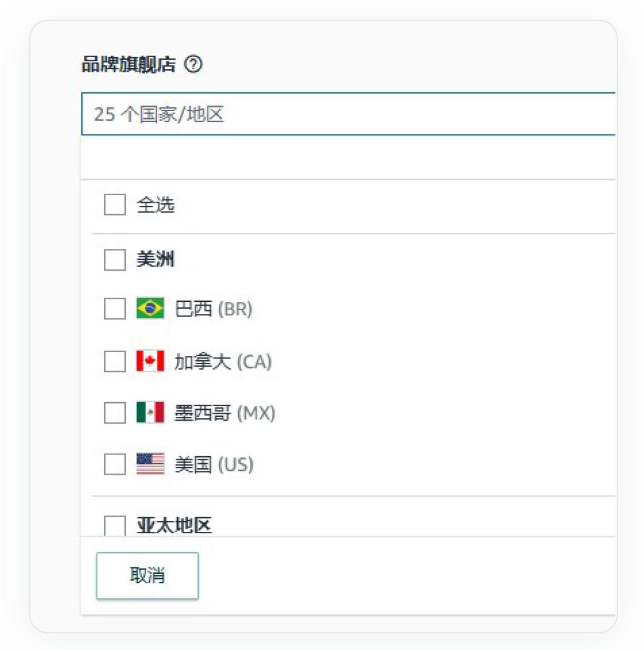This screenshot has width=644, height=650.
Task: Click the Brazil flag icon
Action: 150,309
